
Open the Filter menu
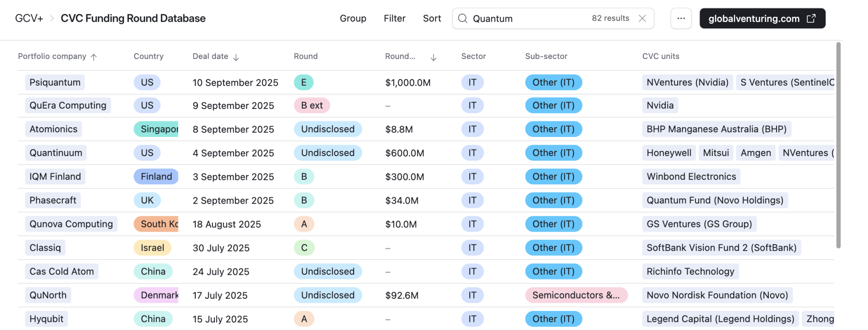[394, 18]
